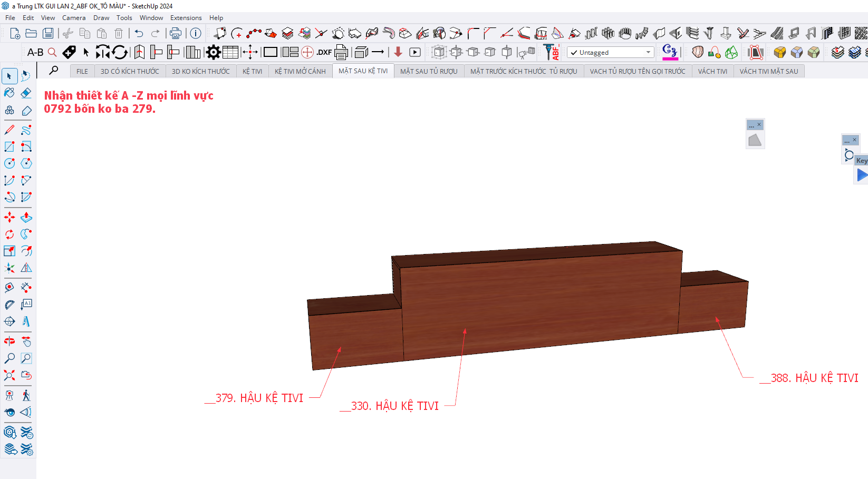868x479 pixels.
Task: Switch to the KỆ TIVI MỞ CÁNH scene tab
Action: (300, 71)
